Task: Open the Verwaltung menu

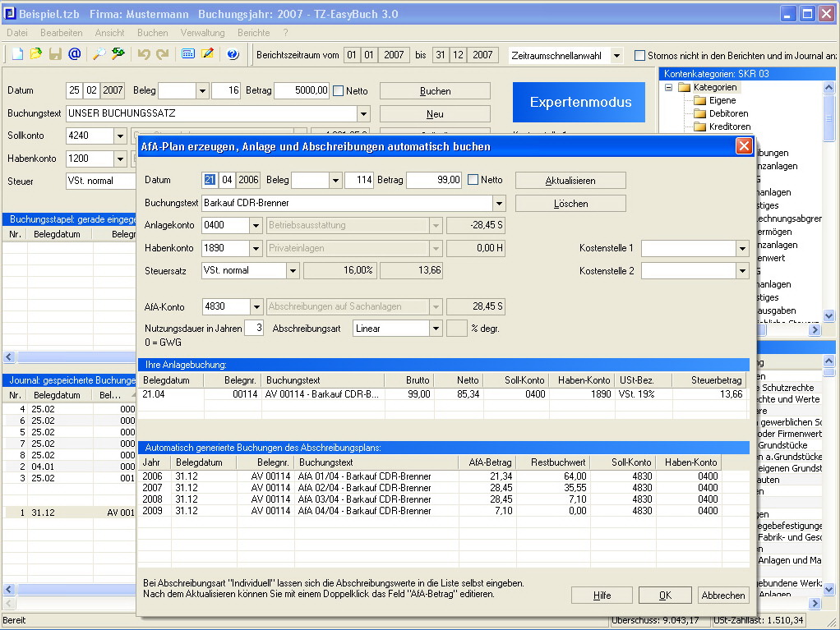Action: tap(202, 33)
